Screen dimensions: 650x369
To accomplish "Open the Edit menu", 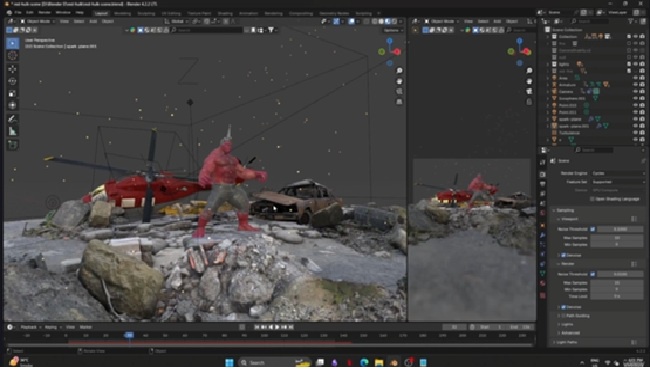I will point(30,12).
